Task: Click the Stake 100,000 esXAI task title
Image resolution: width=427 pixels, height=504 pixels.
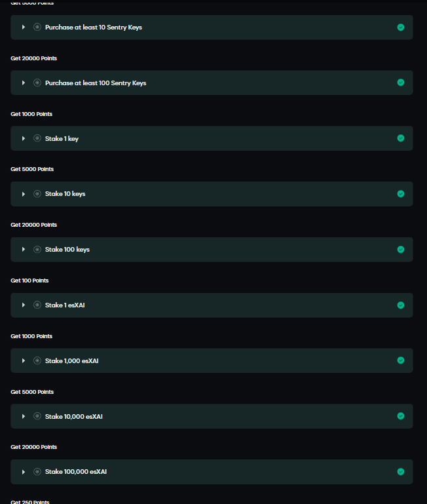Action: 75,472
